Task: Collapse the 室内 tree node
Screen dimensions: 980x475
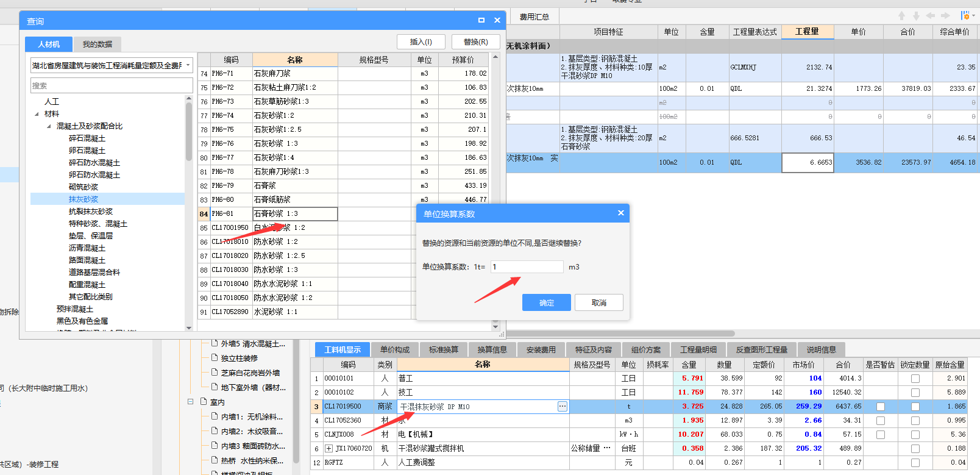Action: point(191,402)
